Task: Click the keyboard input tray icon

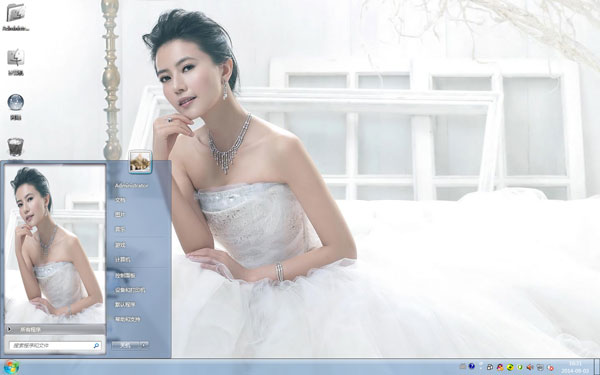Action: point(463,367)
